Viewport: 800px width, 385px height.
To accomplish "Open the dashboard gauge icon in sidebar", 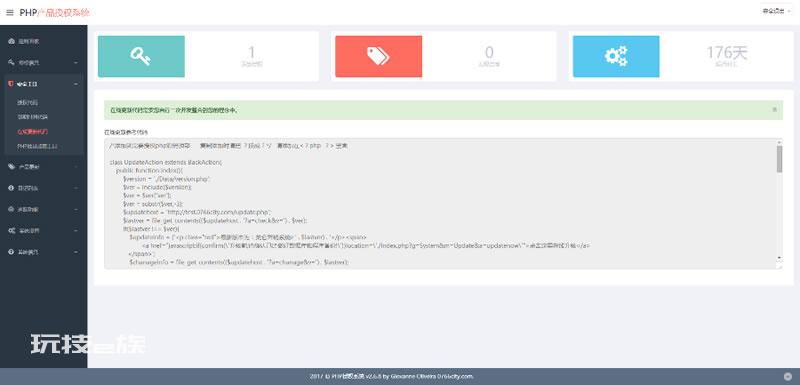I will pos(11,41).
